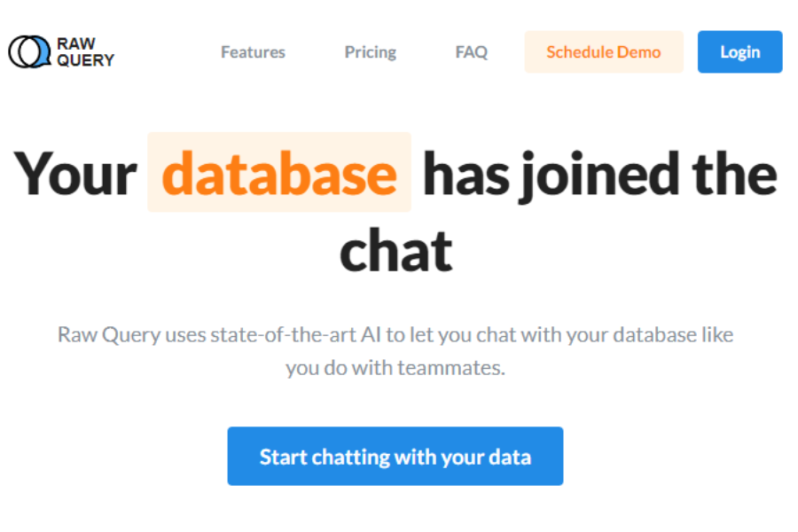The width and height of the screenshot is (798, 532).
Task: Navigate to the FAQ section
Action: [471, 52]
